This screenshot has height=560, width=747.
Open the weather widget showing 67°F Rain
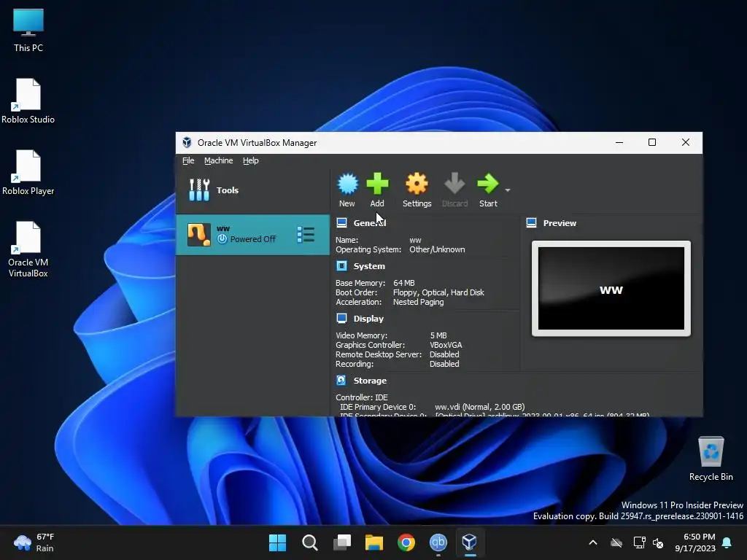click(34, 542)
